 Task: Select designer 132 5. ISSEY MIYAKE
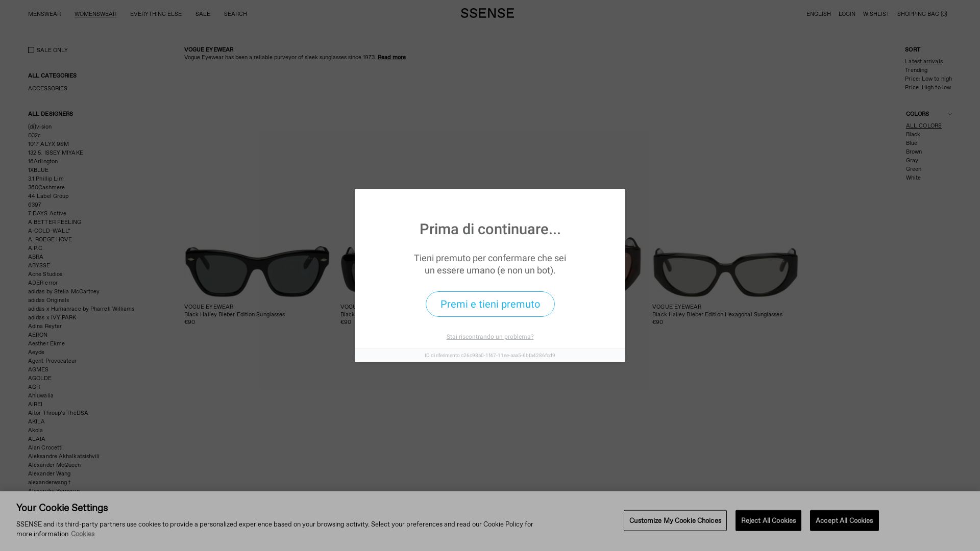coord(56,153)
